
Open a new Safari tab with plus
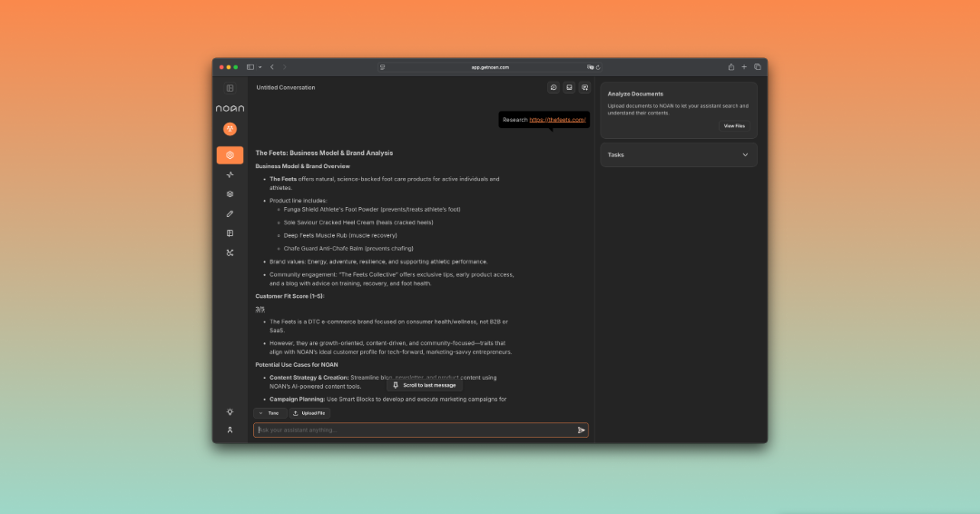tap(744, 67)
